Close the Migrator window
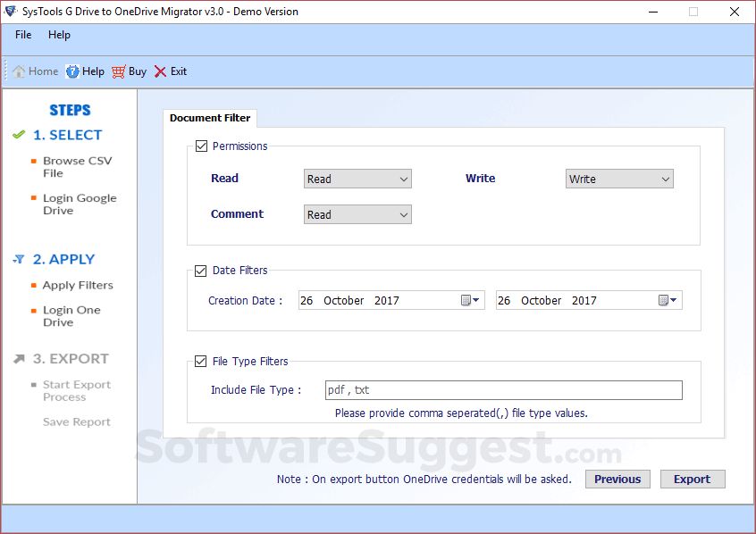This screenshot has height=534, width=756. point(735,12)
